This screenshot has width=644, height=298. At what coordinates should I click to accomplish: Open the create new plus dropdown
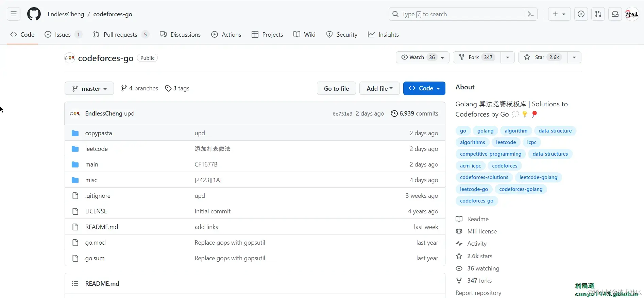point(559,14)
